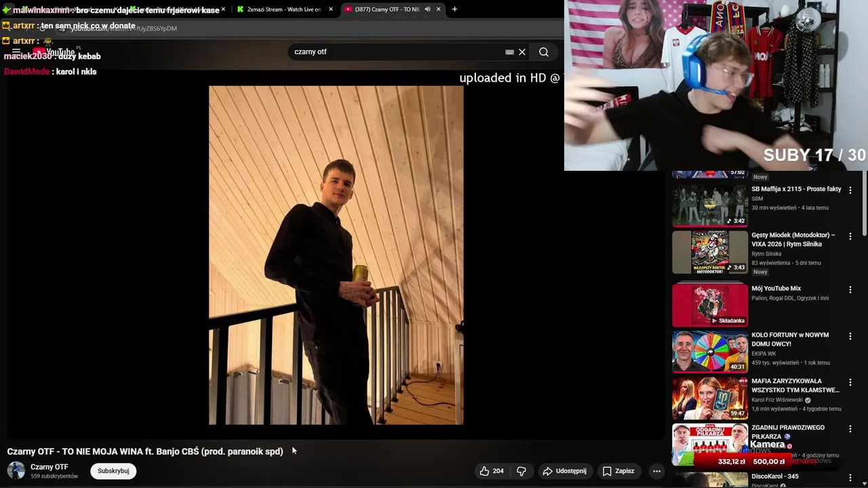Open options for 'Mój YouTube Mix'
Image resolution: width=868 pixels, height=488 pixels.
click(850, 289)
